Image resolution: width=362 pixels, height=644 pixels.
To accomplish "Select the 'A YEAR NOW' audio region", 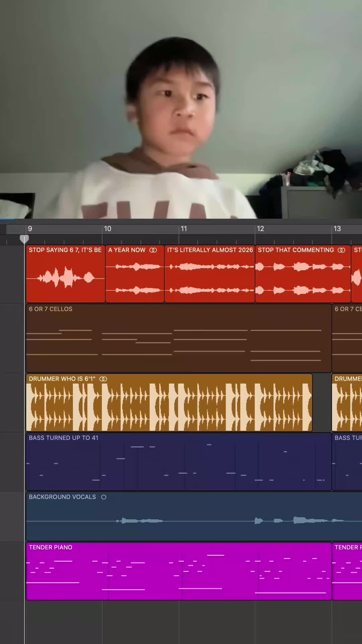I will [x=135, y=274].
